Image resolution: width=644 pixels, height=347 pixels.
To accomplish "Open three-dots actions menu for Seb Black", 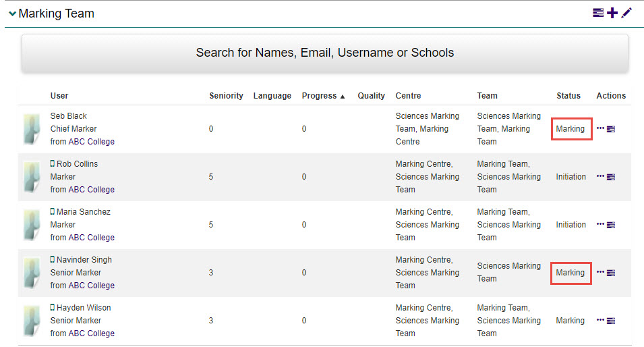I will (x=600, y=128).
